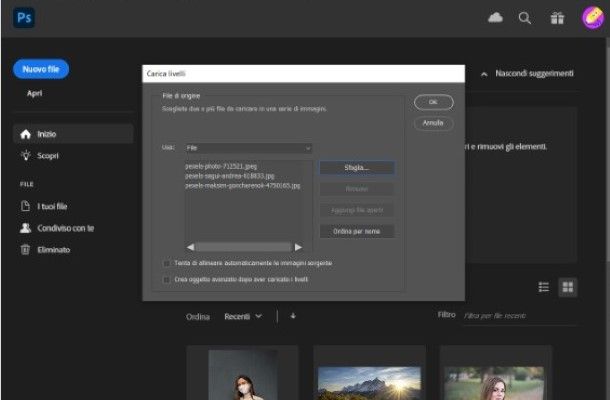Switch to list view icon

[x=543, y=287]
